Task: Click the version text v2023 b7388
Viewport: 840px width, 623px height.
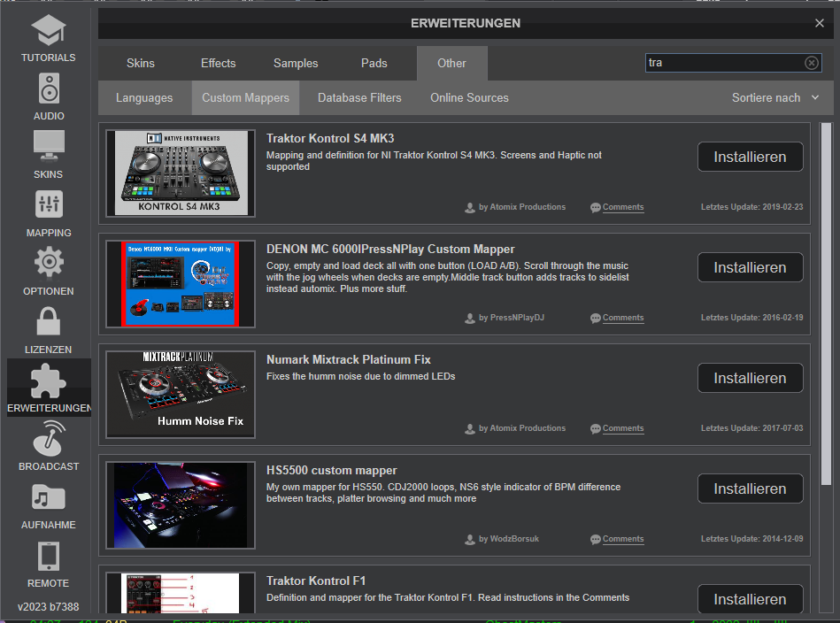Action: point(48,607)
